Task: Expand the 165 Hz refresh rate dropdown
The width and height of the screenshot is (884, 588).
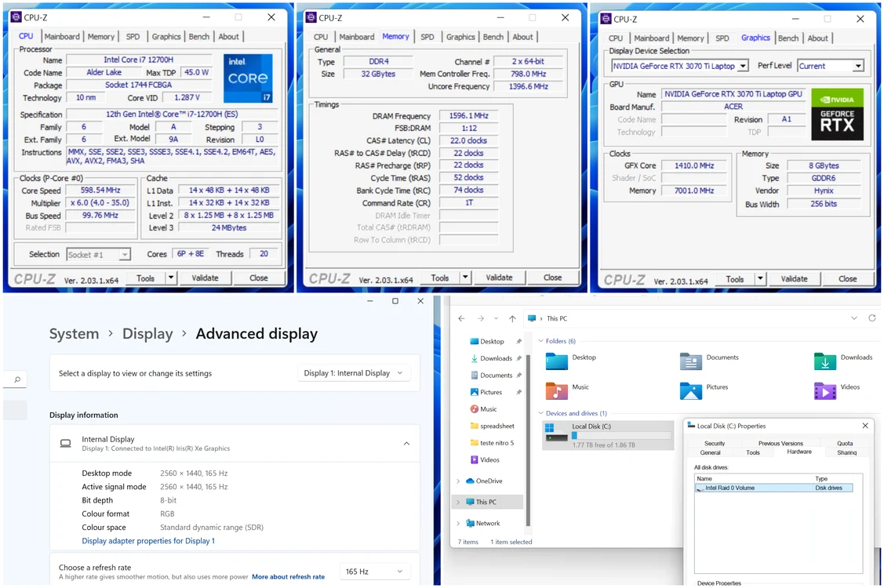Action: pyautogui.click(x=374, y=572)
